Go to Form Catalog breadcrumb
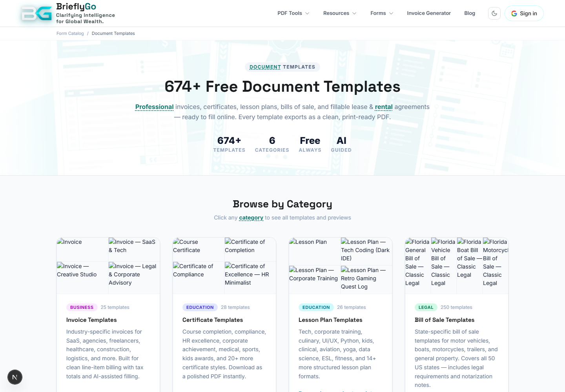Viewport: 565px width, 392px height. click(x=70, y=33)
